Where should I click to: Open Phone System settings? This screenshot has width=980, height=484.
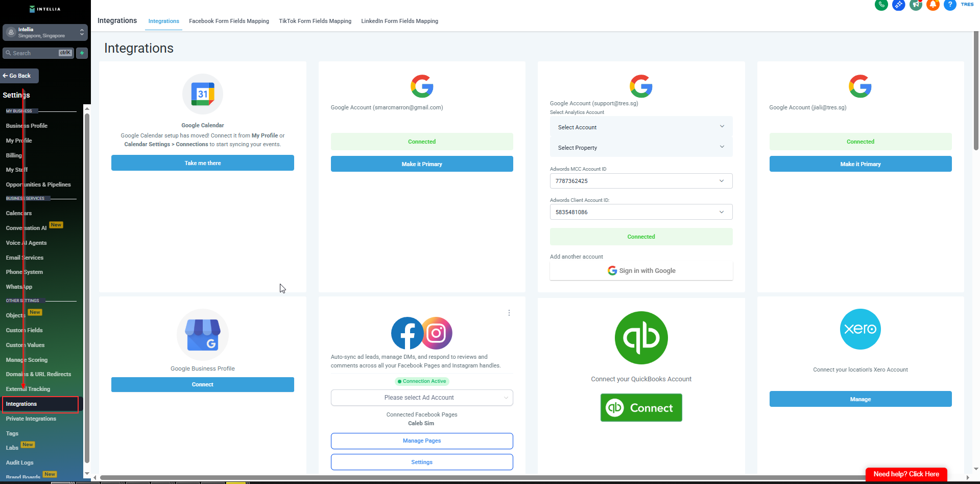tap(25, 272)
